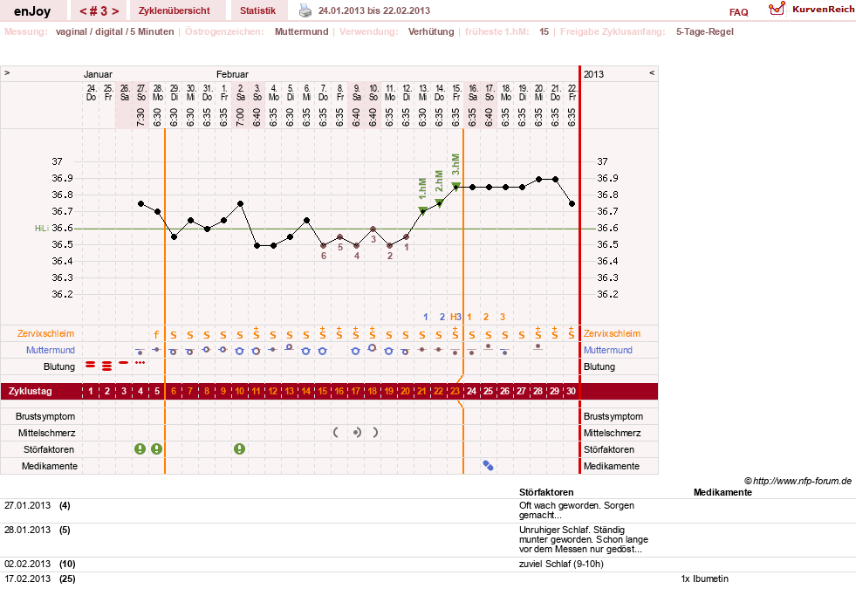Click the bleeding icon on cycle day 1
This screenshot has height=616, width=856.
[x=91, y=365]
